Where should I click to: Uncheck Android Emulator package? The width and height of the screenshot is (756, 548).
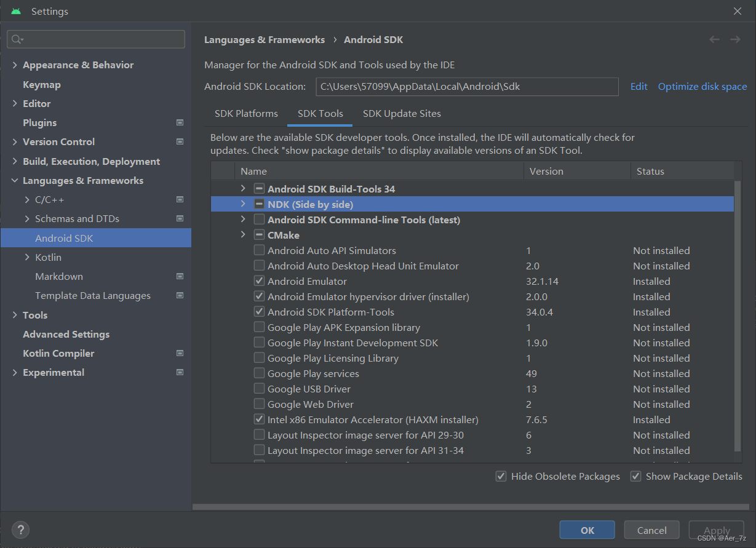[260, 281]
